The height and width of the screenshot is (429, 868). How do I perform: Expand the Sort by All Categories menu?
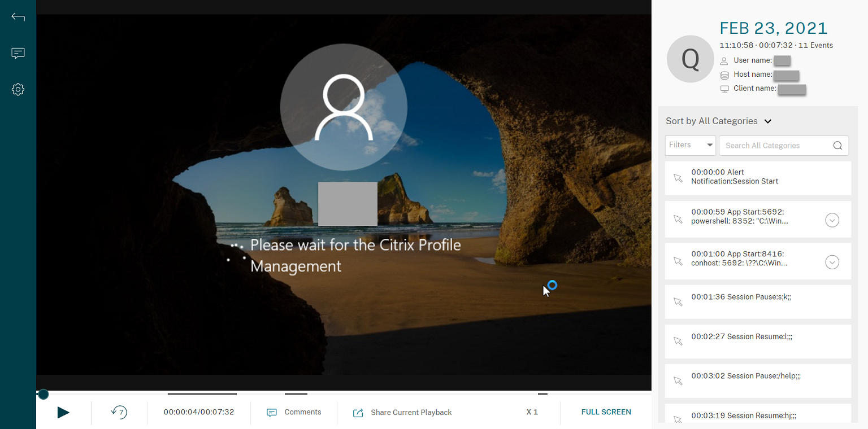[718, 121]
